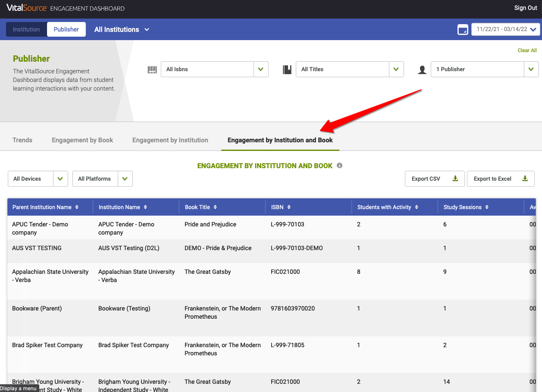The height and width of the screenshot is (392, 542).
Task: Click the calendar icon beside date range
Action: pos(463,30)
